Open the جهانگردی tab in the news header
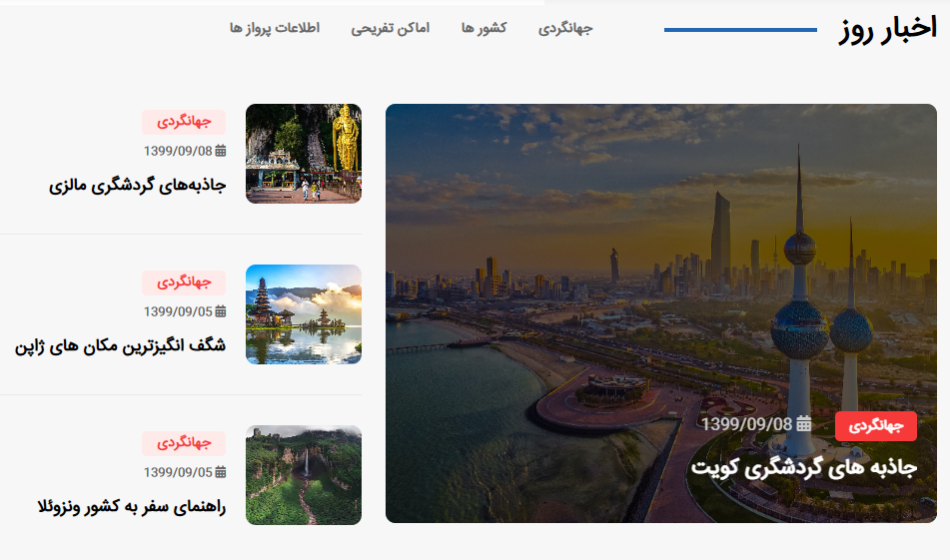The image size is (950, 560). (x=565, y=29)
